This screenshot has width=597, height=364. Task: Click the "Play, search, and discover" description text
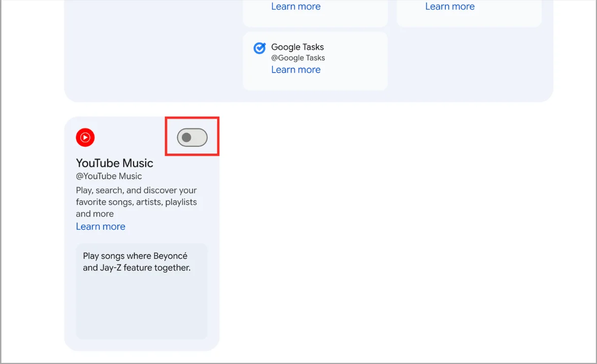tap(136, 202)
